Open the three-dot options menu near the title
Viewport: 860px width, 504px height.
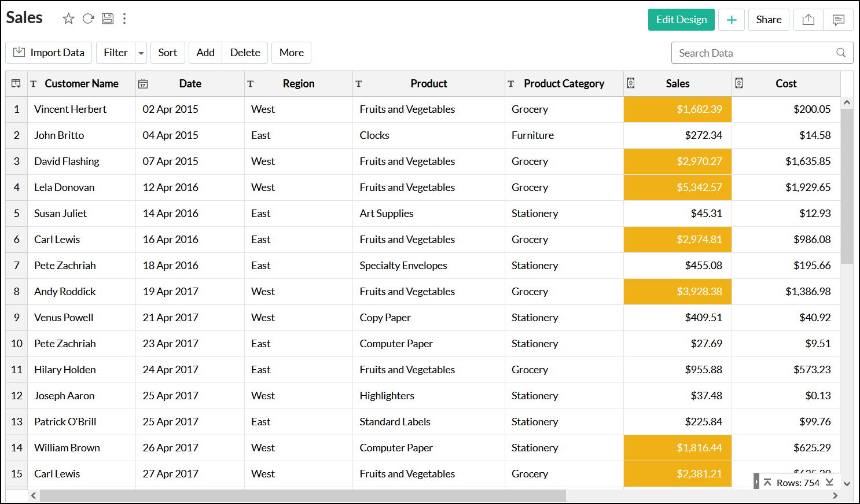pos(124,19)
